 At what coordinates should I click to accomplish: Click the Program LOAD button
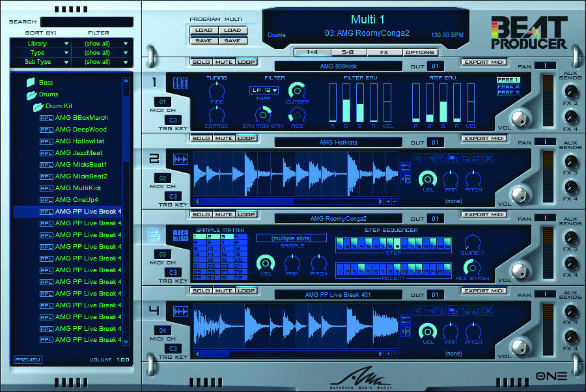(x=204, y=30)
